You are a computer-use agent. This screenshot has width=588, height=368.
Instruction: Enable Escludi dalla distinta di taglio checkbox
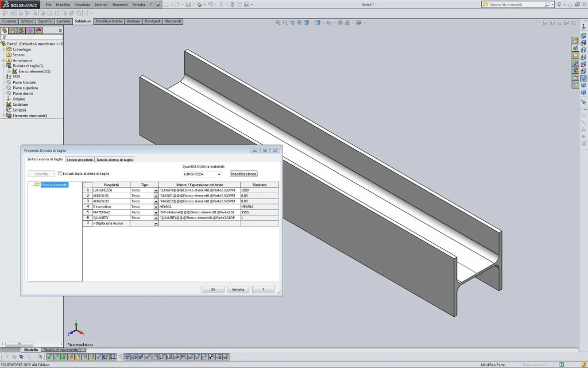[x=60, y=174]
